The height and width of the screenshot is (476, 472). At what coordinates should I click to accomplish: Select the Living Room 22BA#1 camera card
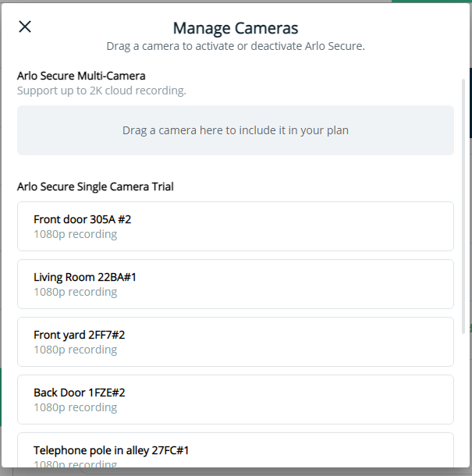point(236,284)
